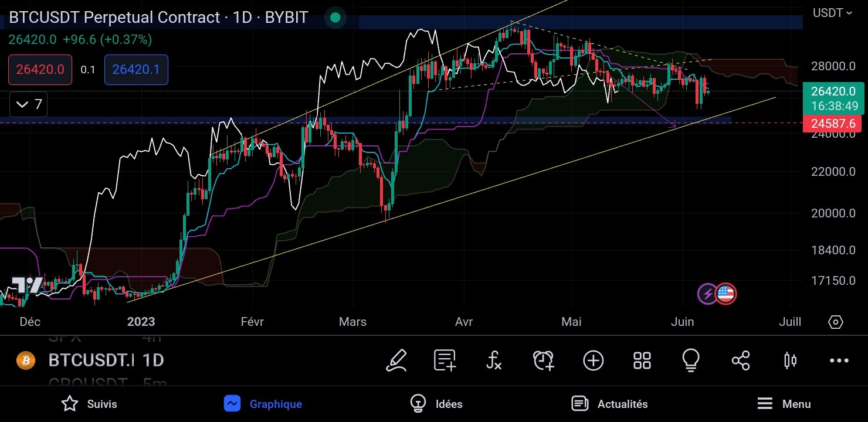Add a note to chart

coord(445,360)
